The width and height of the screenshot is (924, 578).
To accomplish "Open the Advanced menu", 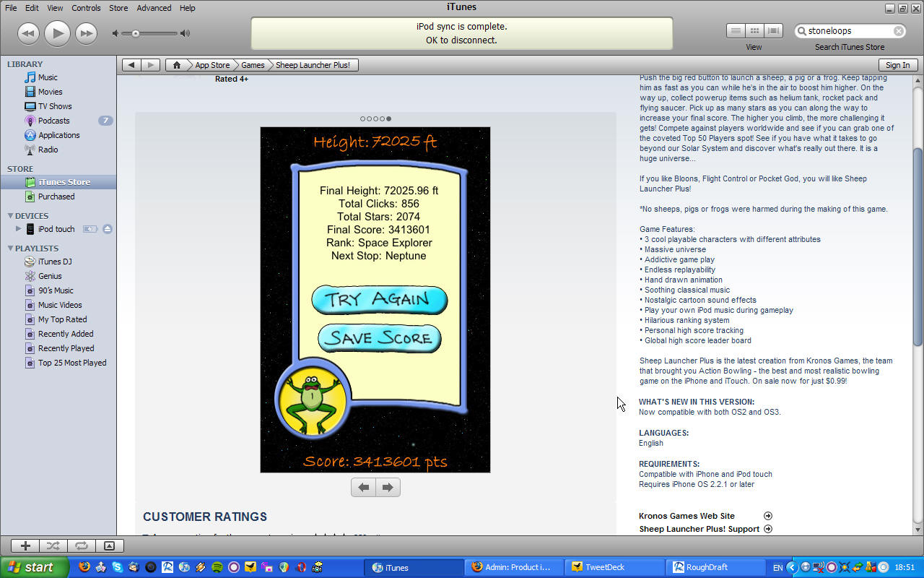I will [x=154, y=8].
